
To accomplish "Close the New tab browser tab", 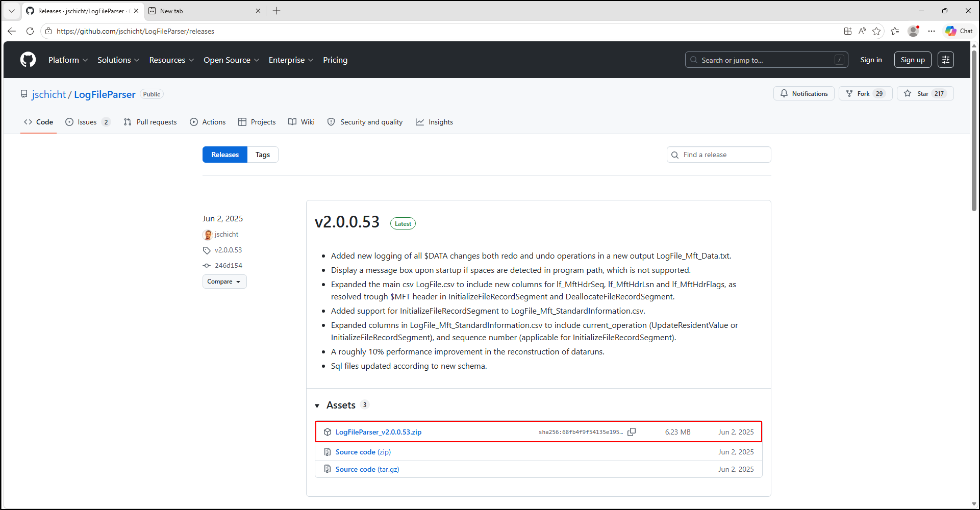I will 258,11.
